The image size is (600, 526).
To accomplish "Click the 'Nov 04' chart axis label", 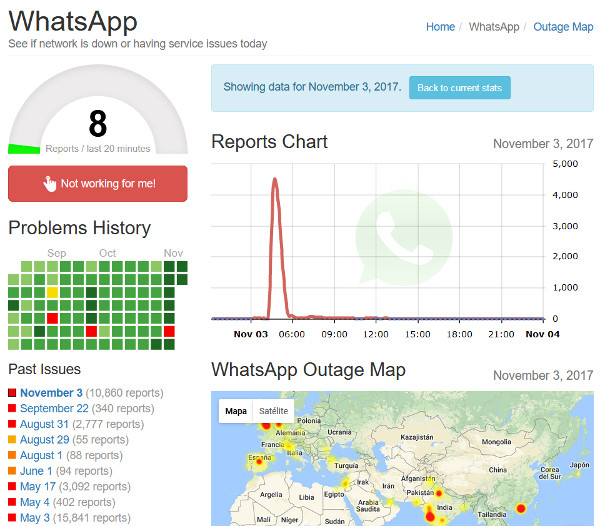I will (542, 334).
